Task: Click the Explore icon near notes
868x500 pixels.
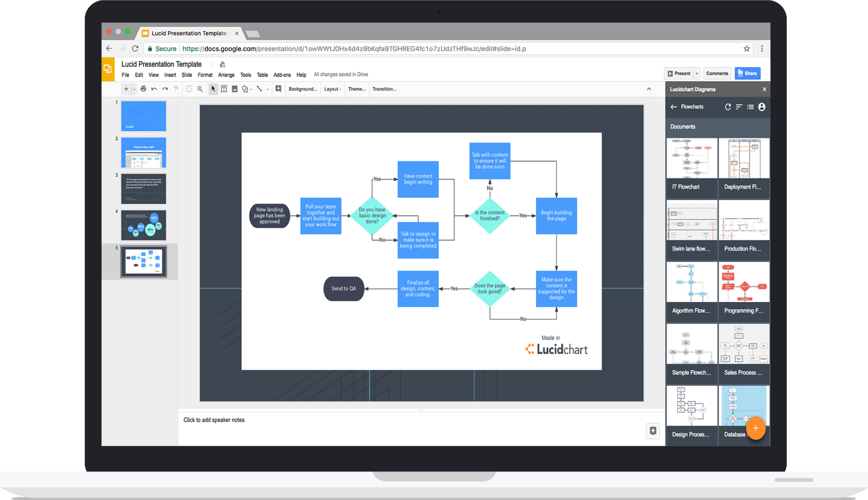Action: [653, 431]
